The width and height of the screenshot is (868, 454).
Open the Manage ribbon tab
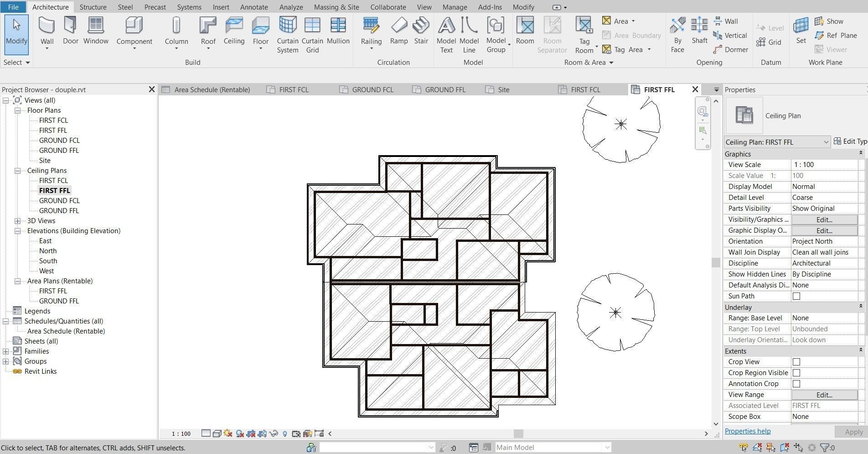pos(455,7)
